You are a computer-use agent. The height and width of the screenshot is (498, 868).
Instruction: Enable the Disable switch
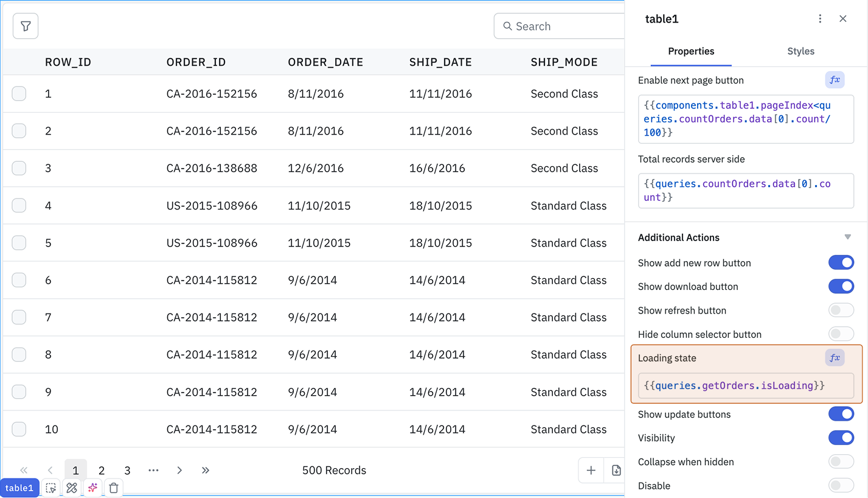pyautogui.click(x=841, y=486)
